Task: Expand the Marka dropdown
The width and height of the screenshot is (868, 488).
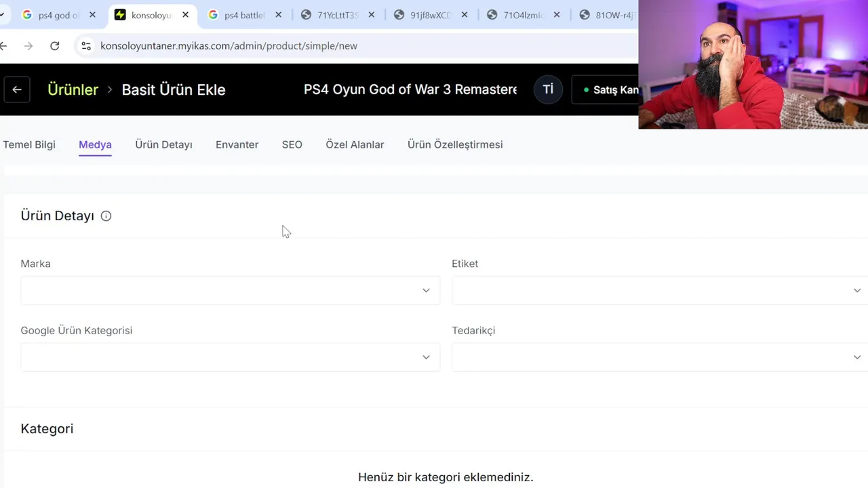Action: tap(230, 290)
